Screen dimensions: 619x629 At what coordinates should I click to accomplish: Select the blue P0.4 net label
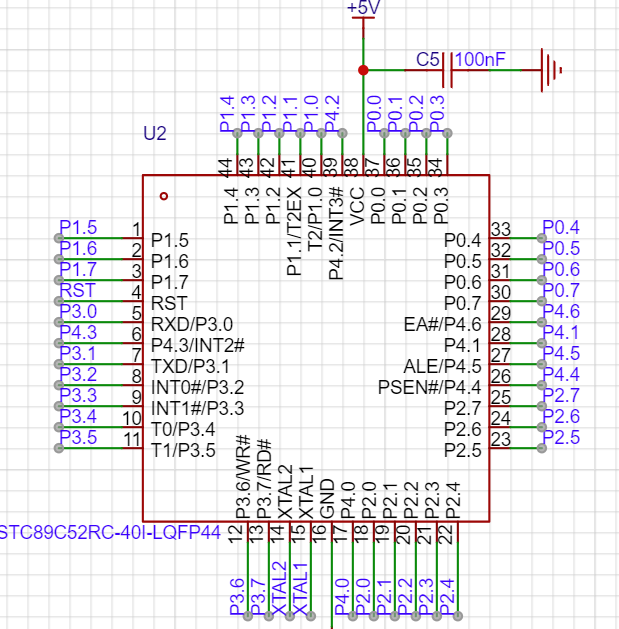tap(561, 227)
